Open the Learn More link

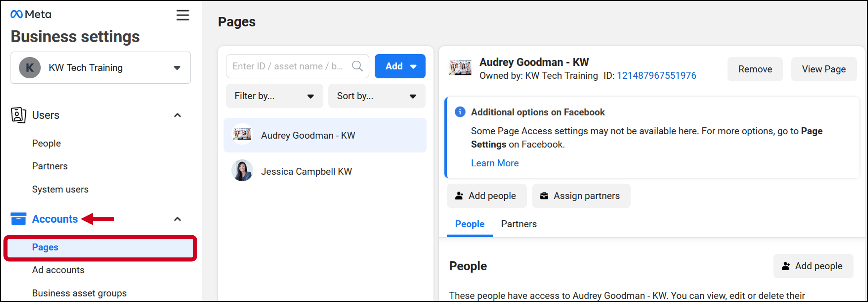[495, 163]
